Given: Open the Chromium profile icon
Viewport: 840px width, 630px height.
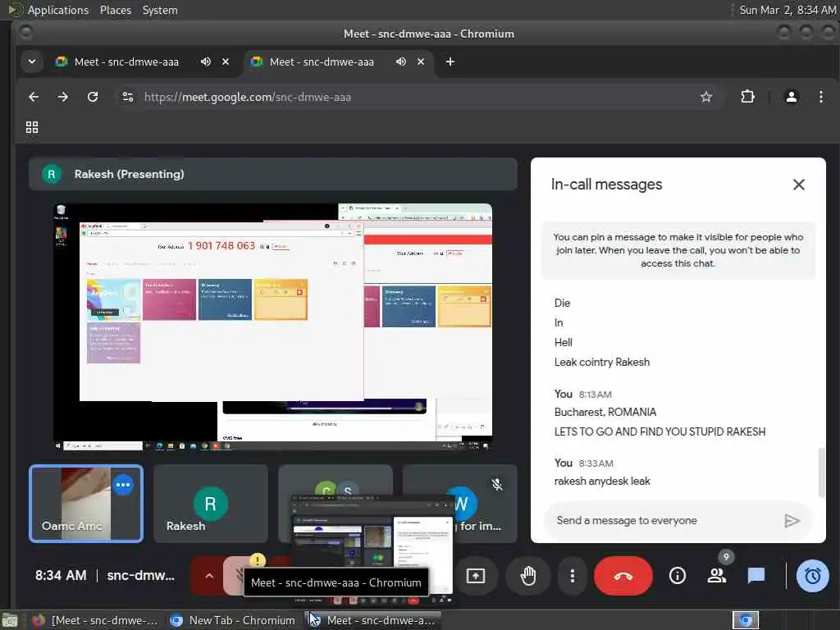Looking at the screenshot, I should click(x=792, y=97).
